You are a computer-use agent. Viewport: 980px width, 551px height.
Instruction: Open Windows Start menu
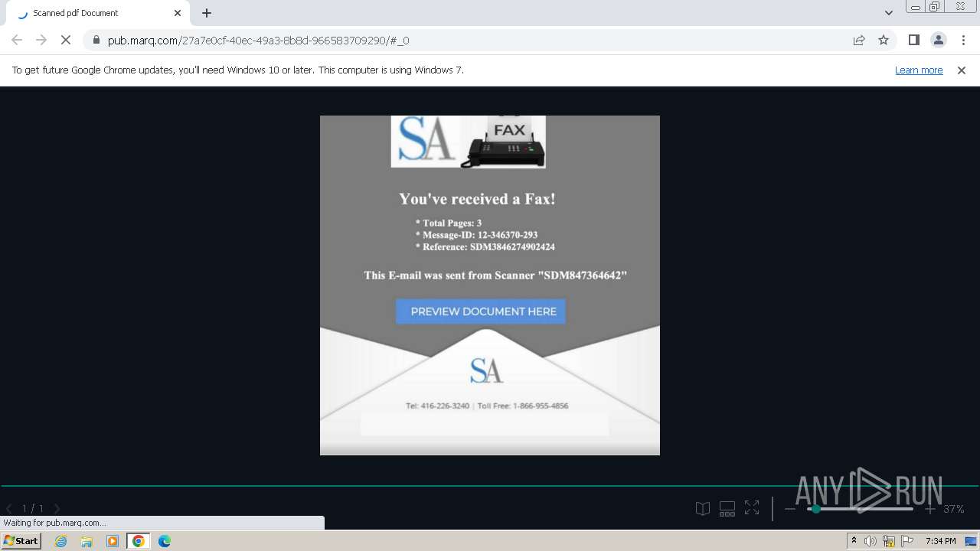point(21,540)
